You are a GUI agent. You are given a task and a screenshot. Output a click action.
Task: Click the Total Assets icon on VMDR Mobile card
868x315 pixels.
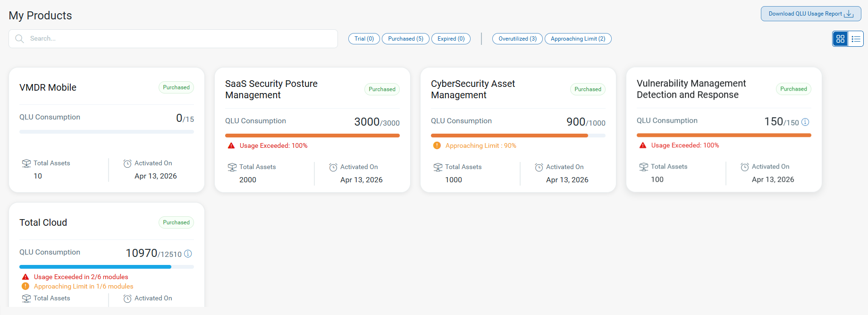point(26,163)
